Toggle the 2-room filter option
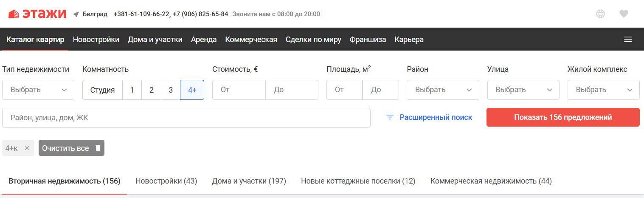This screenshot has height=198, width=644. point(151,90)
